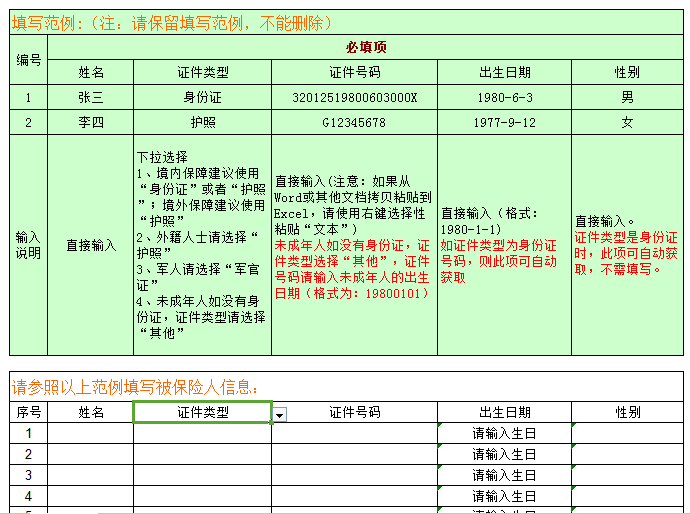Click the 输入说明 label cell
This screenshot has height=514, width=690.
pos(29,245)
